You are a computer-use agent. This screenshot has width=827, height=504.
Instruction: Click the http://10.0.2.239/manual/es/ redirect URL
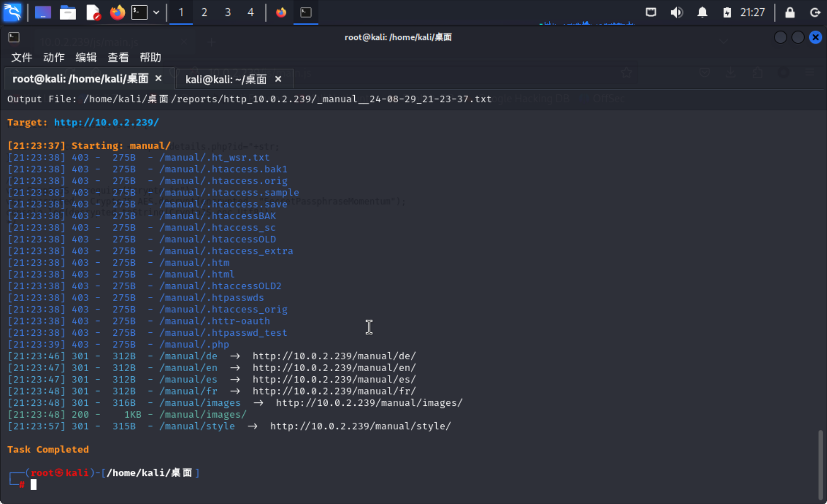(334, 379)
